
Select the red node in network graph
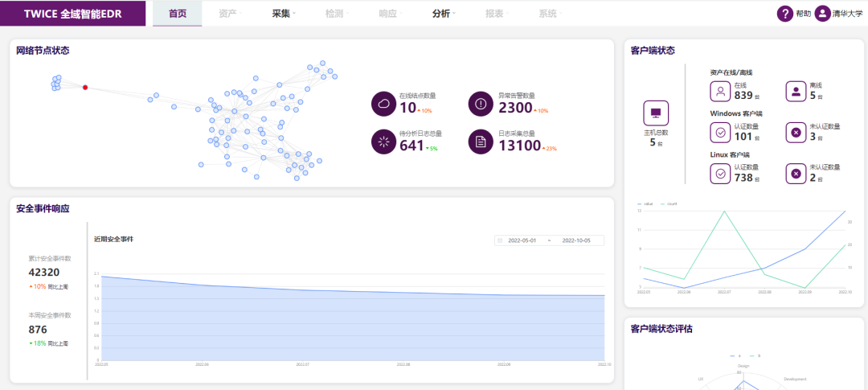(85, 87)
